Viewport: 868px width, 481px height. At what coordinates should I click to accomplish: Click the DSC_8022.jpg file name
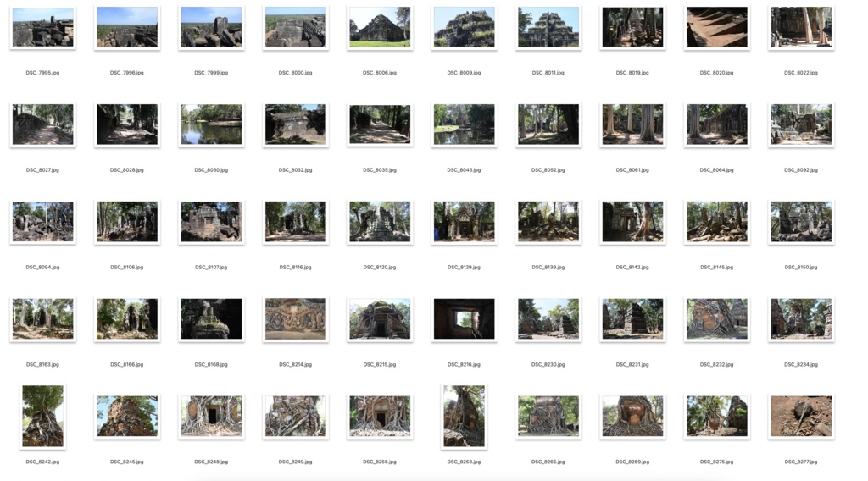[x=801, y=73]
